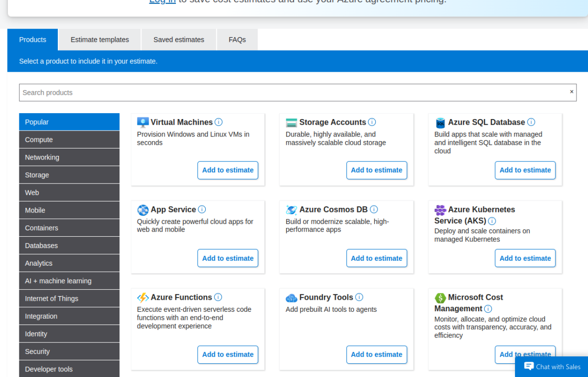Add Virtual Machines to estimate

[228, 170]
